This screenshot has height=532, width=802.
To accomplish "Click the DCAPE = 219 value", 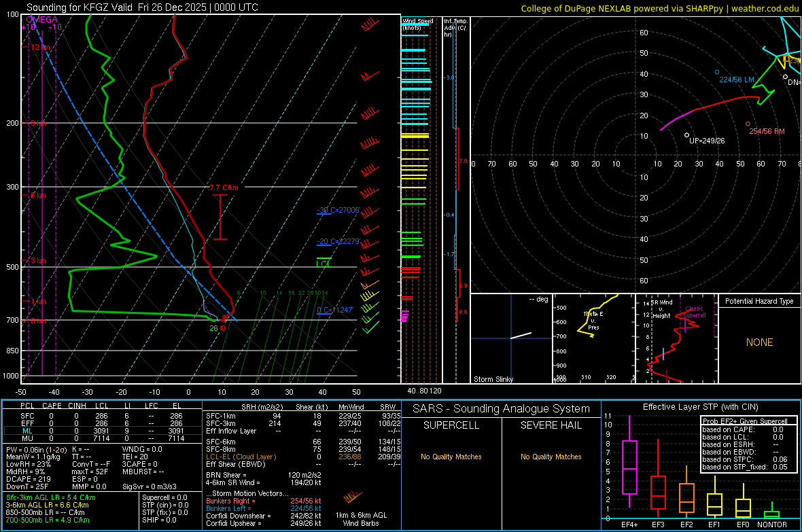I will (28, 479).
